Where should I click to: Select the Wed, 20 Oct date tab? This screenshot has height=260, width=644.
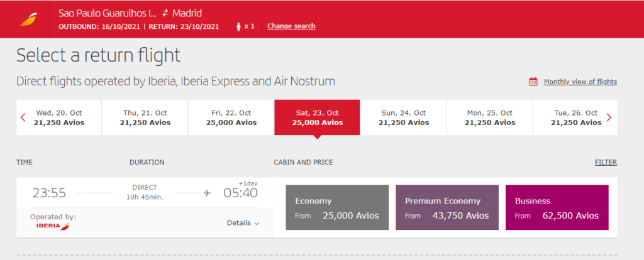[x=58, y=117]
